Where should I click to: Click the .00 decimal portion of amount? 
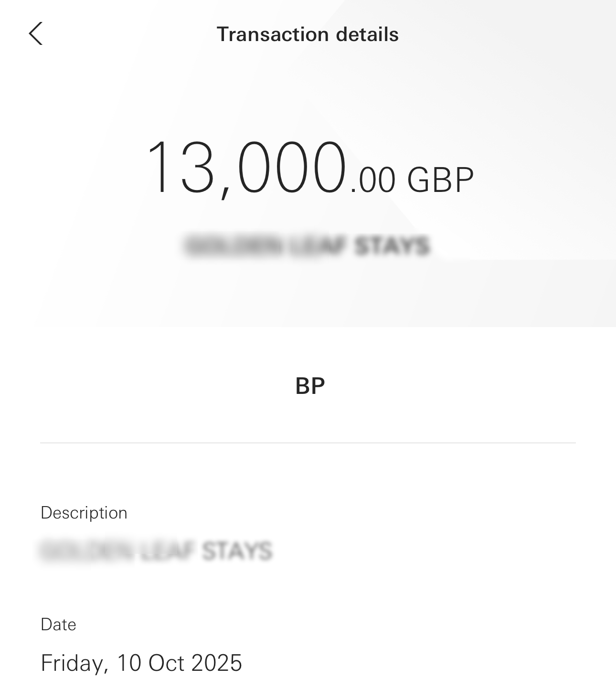(373, 180)
